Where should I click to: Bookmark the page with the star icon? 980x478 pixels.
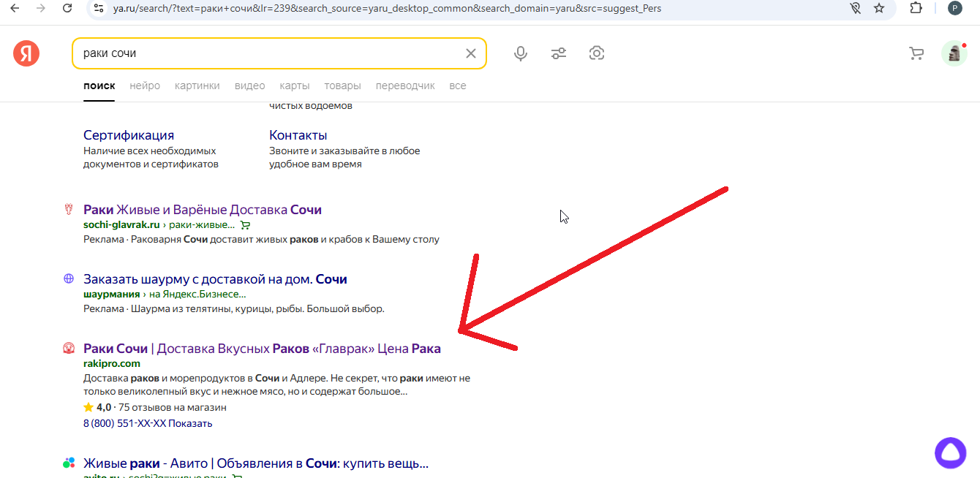pos(879,10)
